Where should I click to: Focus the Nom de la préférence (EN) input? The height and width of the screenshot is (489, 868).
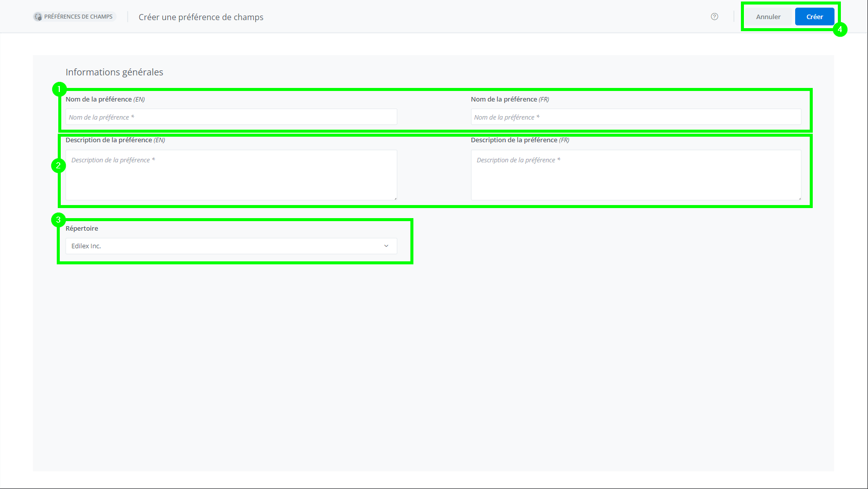click(x=231, y=117)
